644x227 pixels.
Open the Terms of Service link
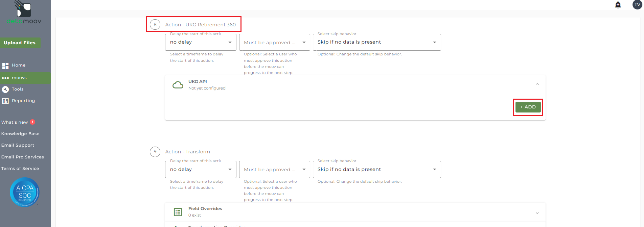(x=20, y=169)
